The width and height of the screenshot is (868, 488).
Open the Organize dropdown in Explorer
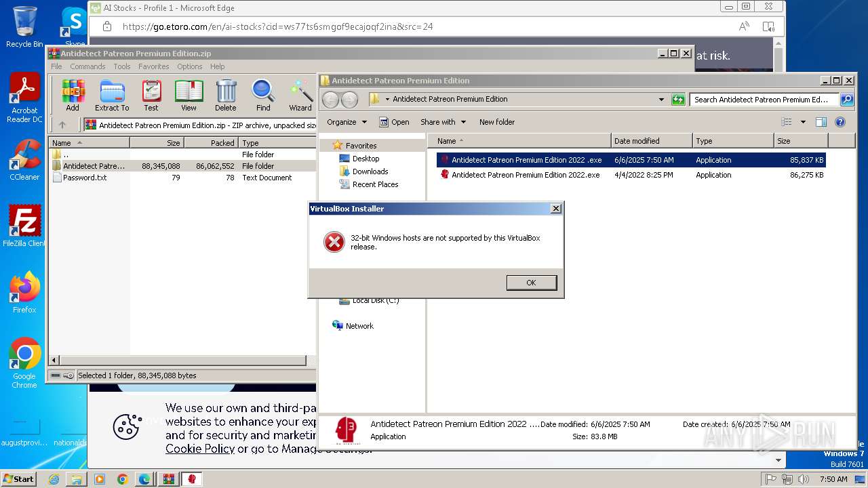click(347, 122)
